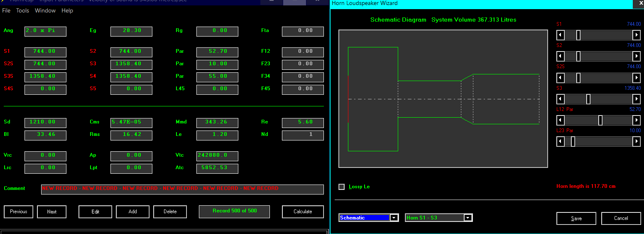Click the Nd input field
This screenshot has height=234, width=644.
click(303, 135)
